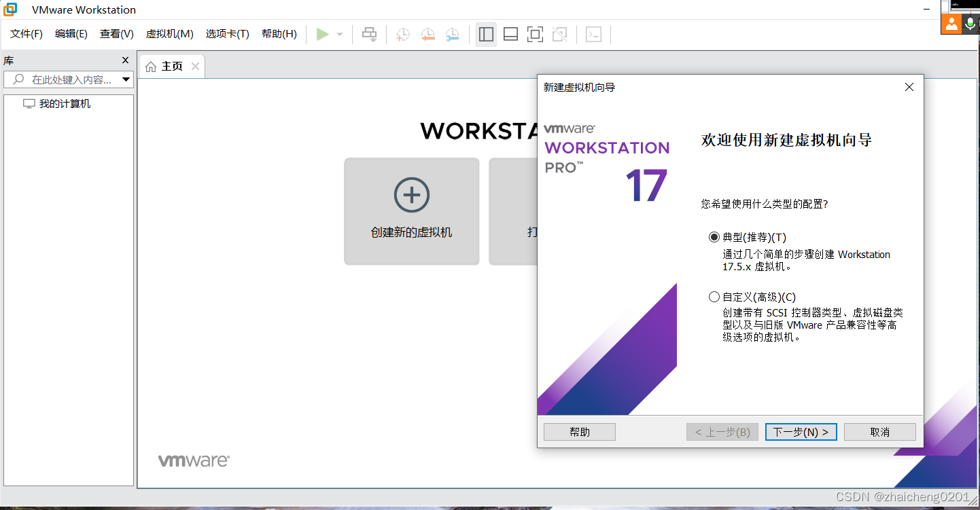
Task: Close the 新建虚拟机向导 dialog
Action: click(909, 87)
